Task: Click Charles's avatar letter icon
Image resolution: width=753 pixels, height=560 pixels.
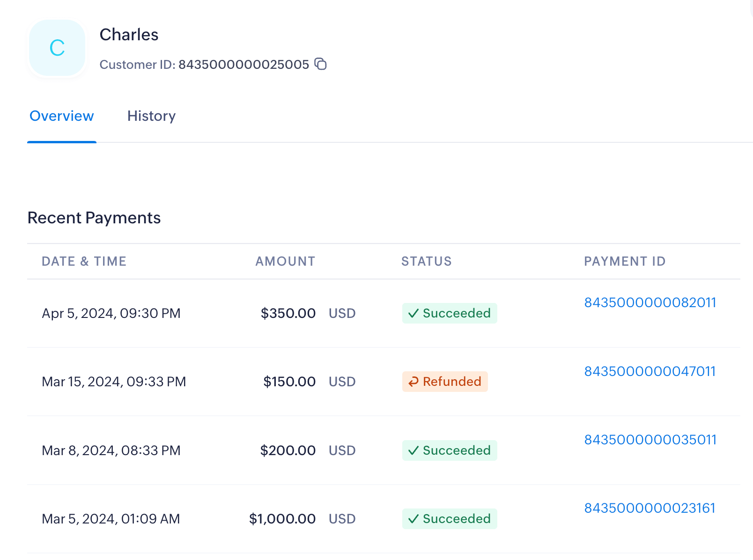Action: click(57, 48)
